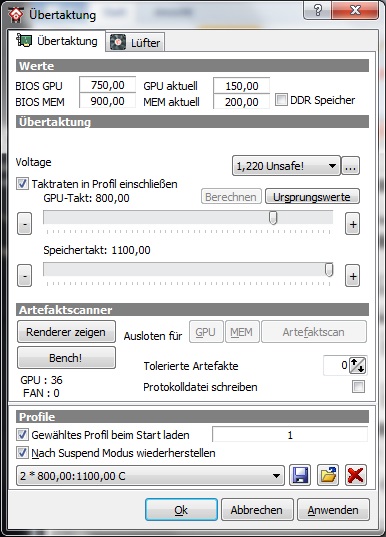Open the Lüfter tab
Viewport: 386px width, 537px height.
pyautogui.click(x=135, y=42)
